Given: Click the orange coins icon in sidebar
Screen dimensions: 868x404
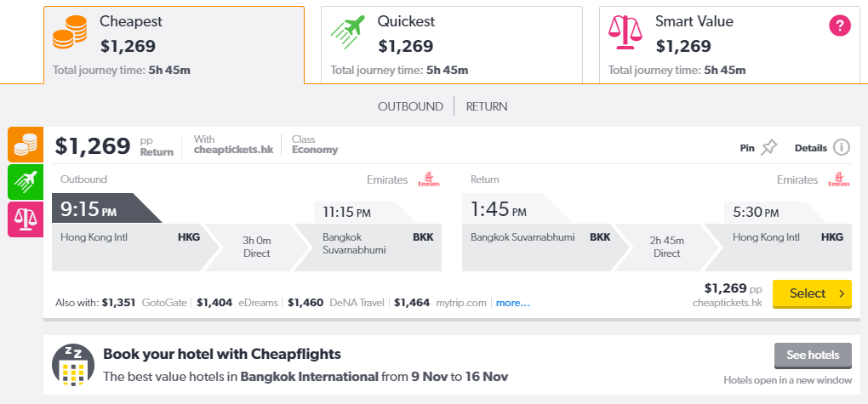Looking at the screenshot, I should click(26, 145).
